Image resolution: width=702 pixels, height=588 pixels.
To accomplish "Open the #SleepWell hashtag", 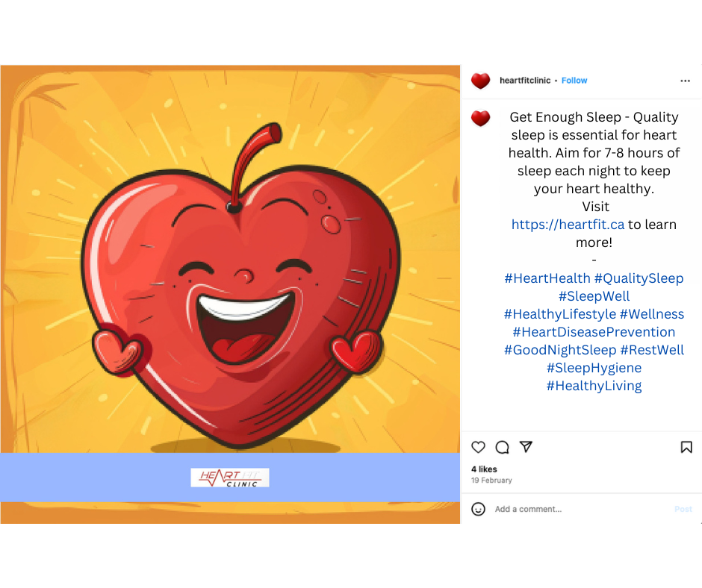I will click(x=594, y=295).
